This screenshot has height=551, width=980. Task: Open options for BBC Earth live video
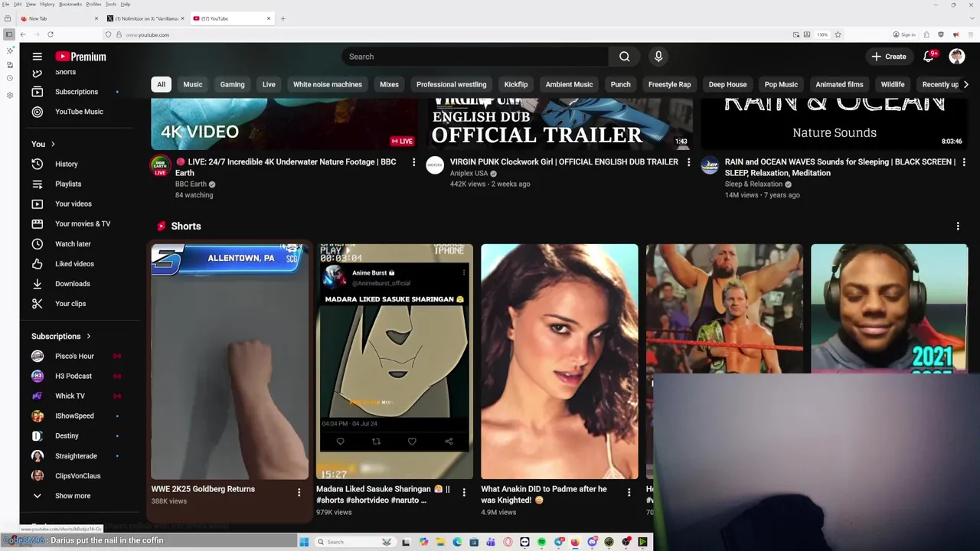pos(413,162)
